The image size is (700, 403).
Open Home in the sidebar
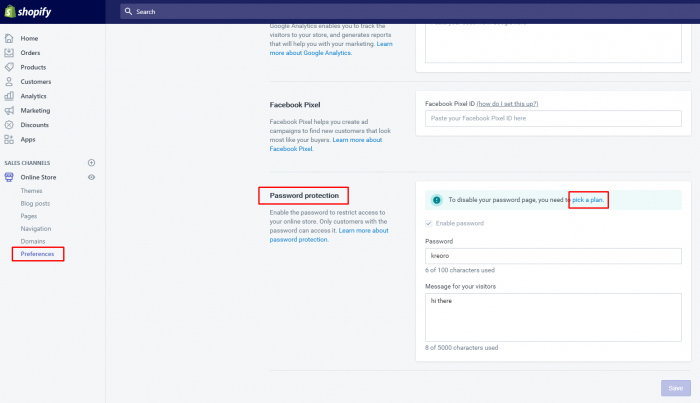pyautogui.click(x=29, y=38)
